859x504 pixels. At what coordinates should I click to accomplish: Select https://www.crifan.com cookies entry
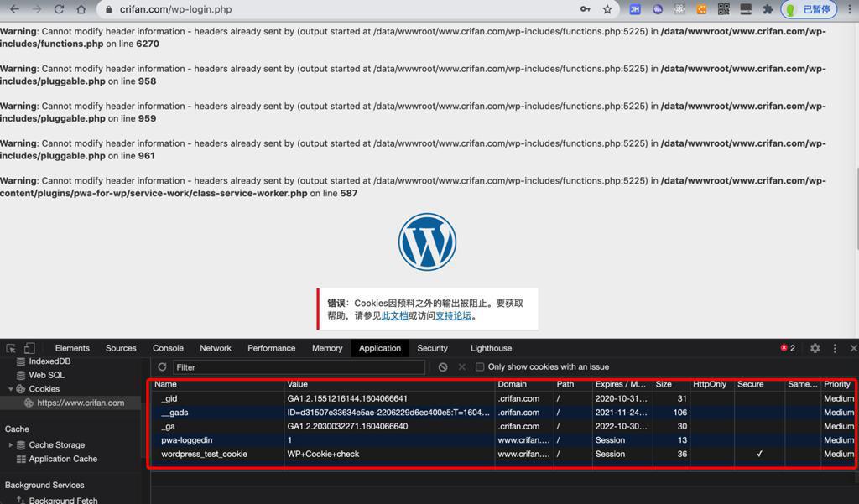(81, 403)
